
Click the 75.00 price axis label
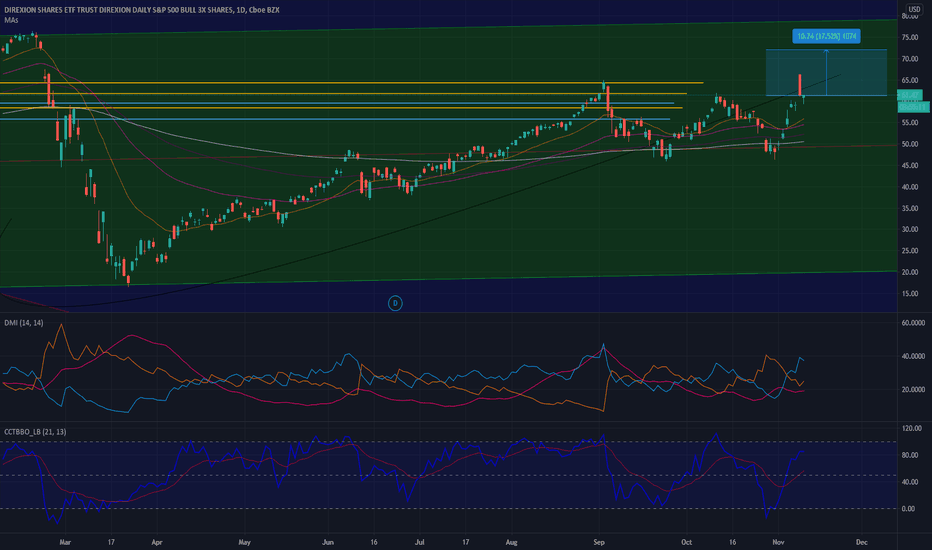(x=910, y=37)
